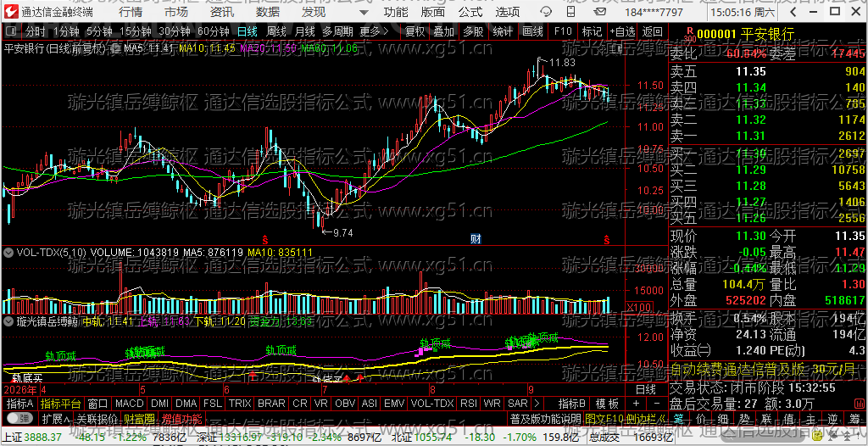This screenshot has width=868, height=446.
Task: Click the indicator list scroll right arrow
Action: (536, 404)
